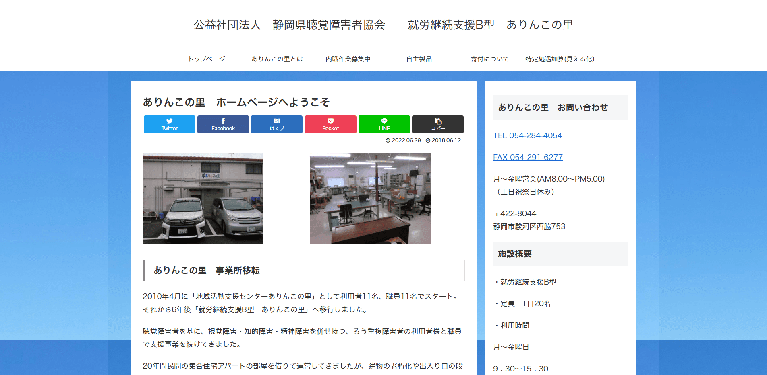Image resolution: width=767 pixels, height=375 pixels.
Task: Click the post date text below the share buttons
Action: [423, 140]
